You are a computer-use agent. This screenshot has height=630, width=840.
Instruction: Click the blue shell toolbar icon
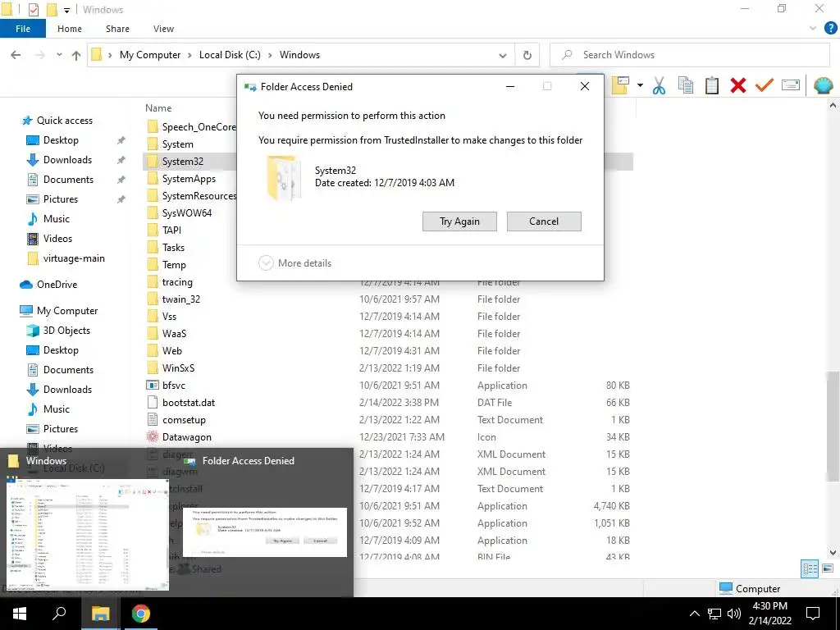824,85
